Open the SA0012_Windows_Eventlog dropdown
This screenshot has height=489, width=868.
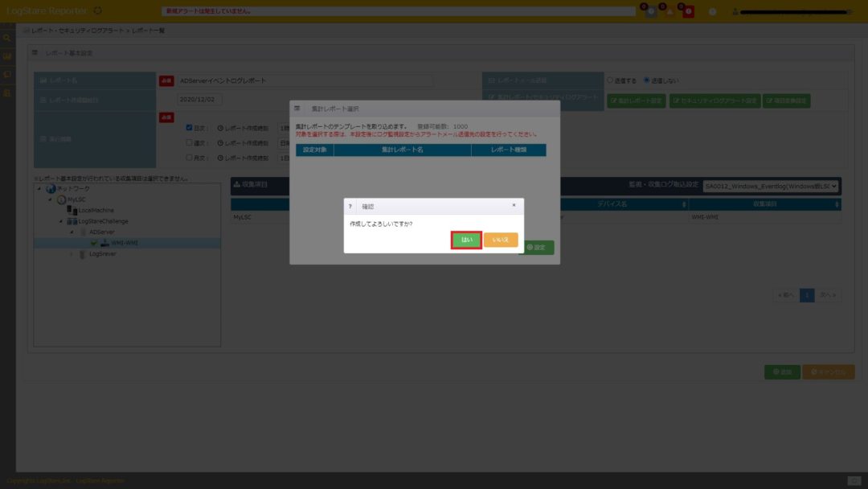(771, 186)
